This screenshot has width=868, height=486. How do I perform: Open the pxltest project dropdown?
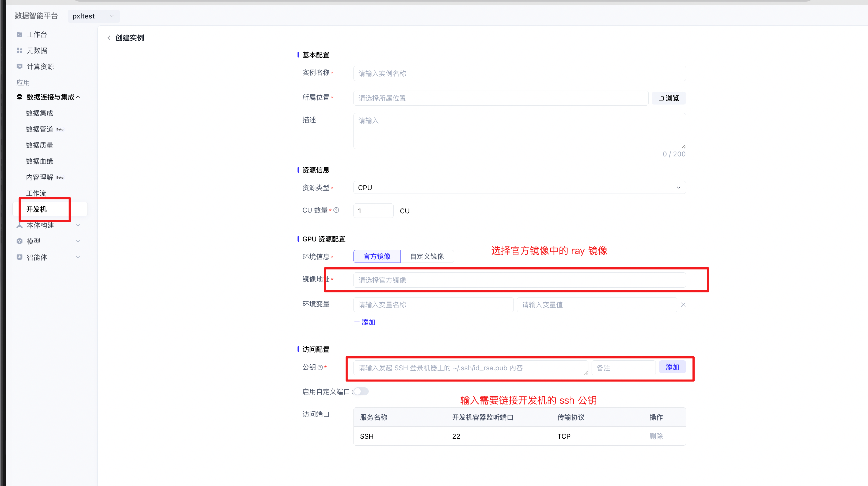[93, 16]
